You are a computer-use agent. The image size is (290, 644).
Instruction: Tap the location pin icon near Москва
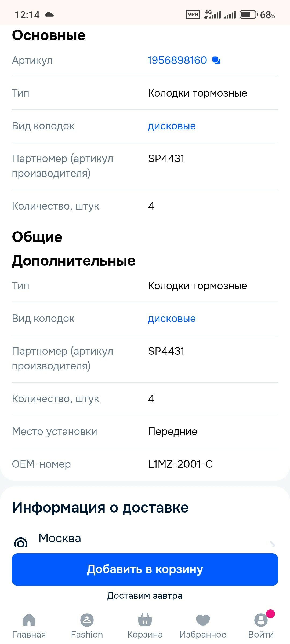(x=21, y=543)
